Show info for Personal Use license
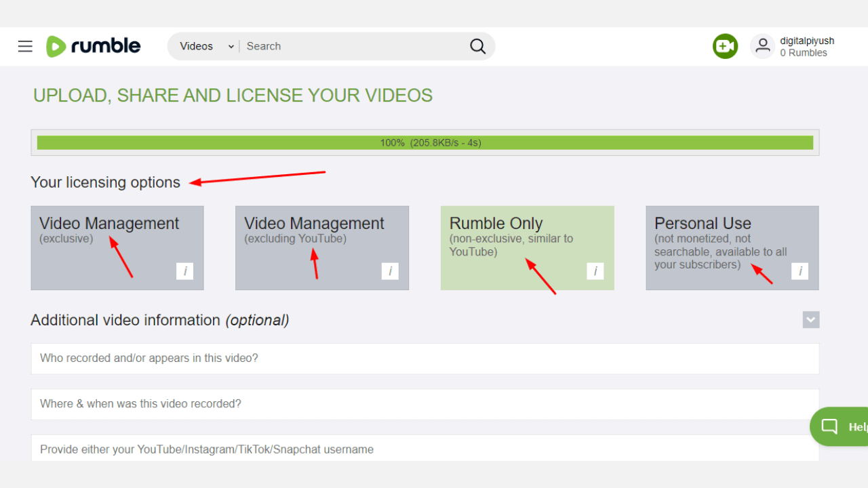The image size is (868, 488). tap(800, 271)
